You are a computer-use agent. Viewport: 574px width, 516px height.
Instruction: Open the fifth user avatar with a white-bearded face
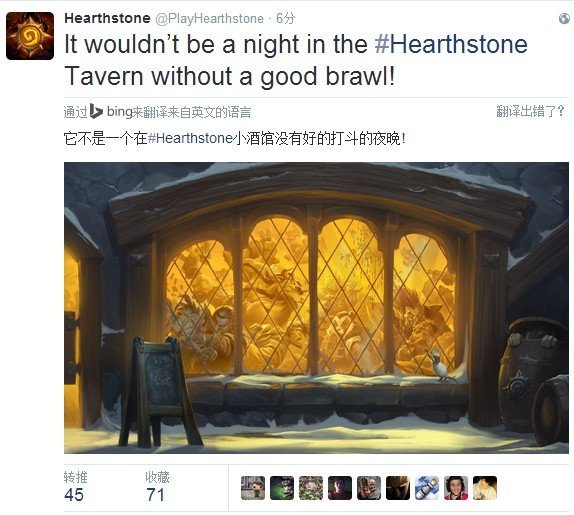click(x=369, y=488)
